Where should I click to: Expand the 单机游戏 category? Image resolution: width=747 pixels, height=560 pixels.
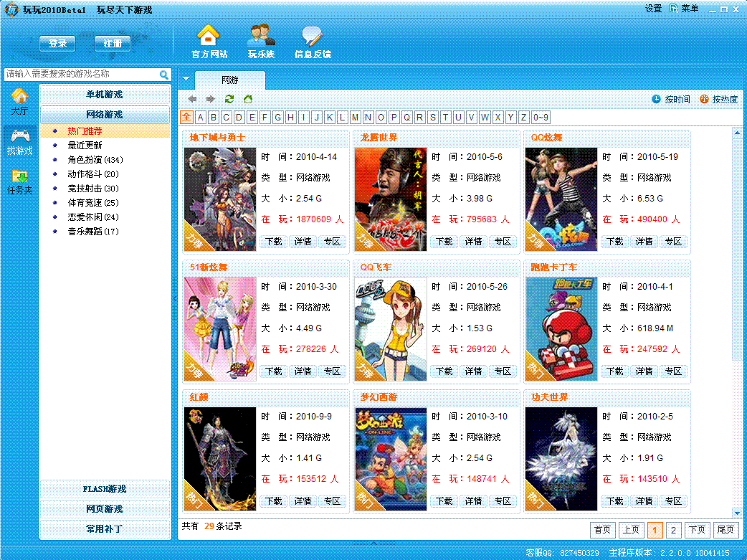point(105,95)
